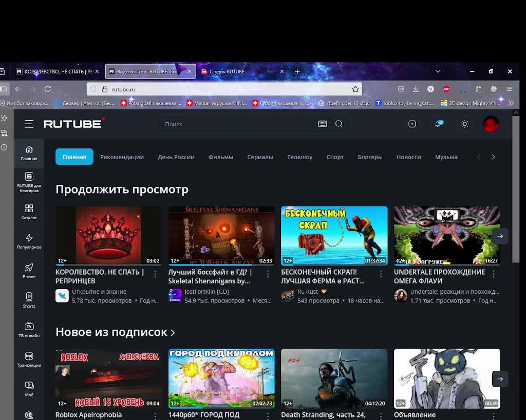Open ТВ онлайн in the sidebar
The width and height of the screenshot is (526, 420).
29,330
